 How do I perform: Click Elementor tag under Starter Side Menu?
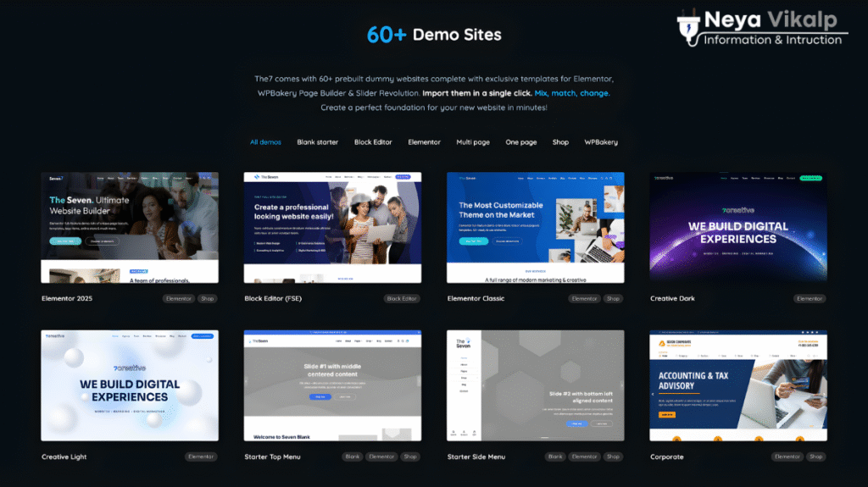click(584, 457)
